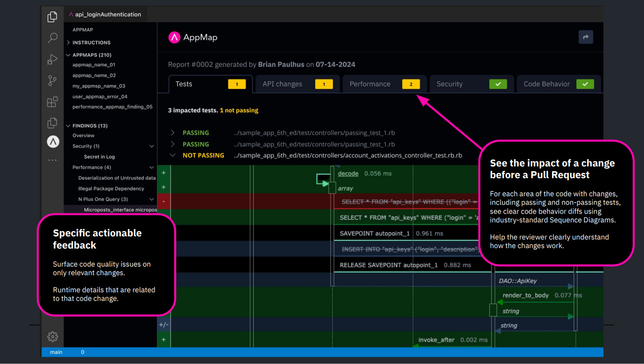Click author name Brian Paulhus in report header
The height and width of the screenshot is (364, 644).
(281, 65)
